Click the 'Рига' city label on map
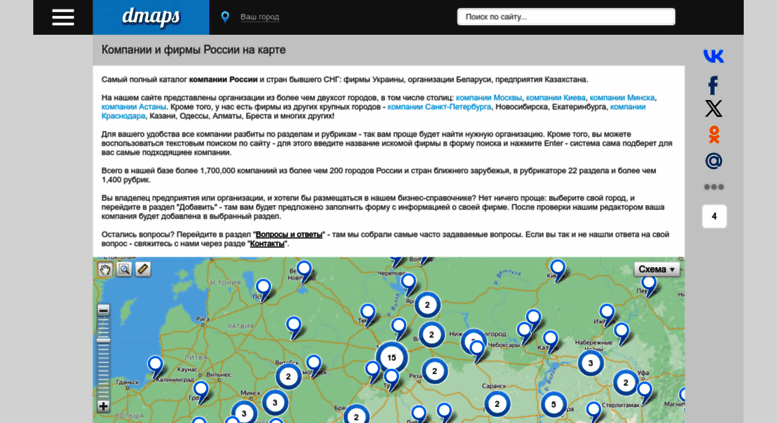The image size is (777, 423). (x=202, y=319)
